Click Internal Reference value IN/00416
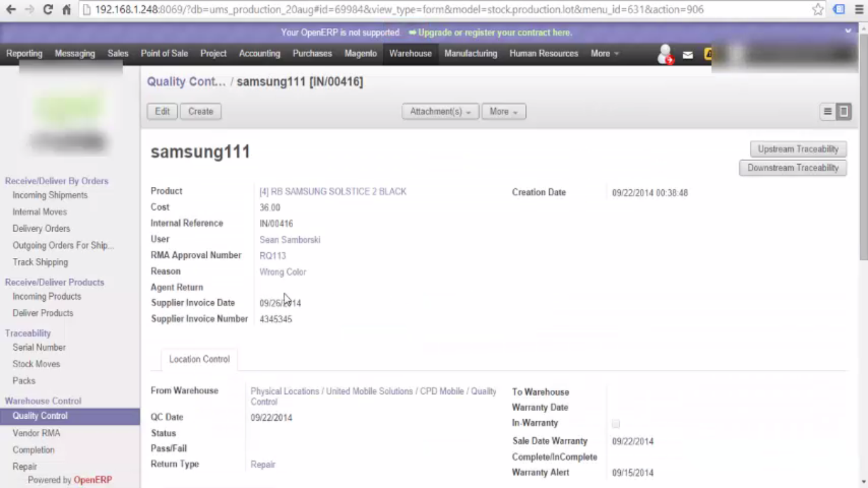868x488 pixels. pos(276,224)
